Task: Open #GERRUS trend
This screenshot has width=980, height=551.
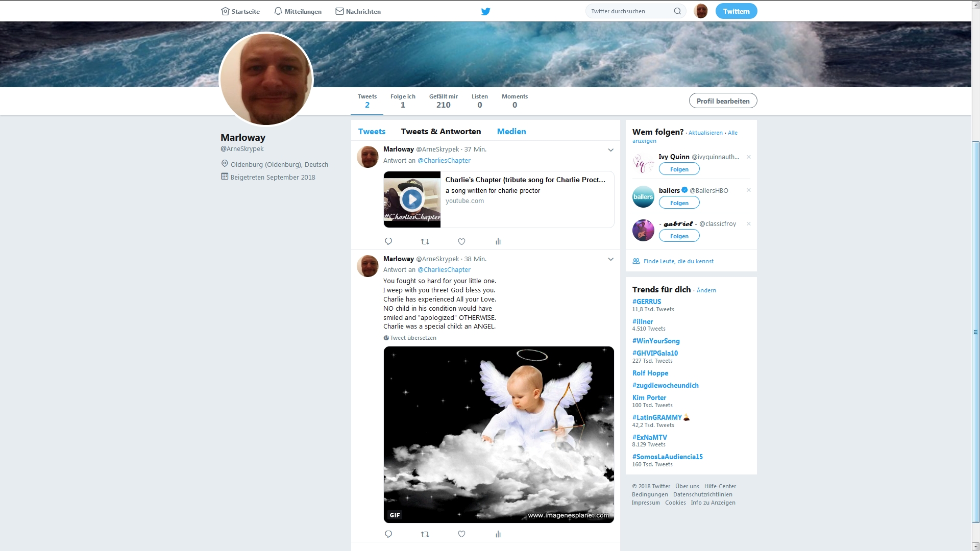Action: coord(647,302)
